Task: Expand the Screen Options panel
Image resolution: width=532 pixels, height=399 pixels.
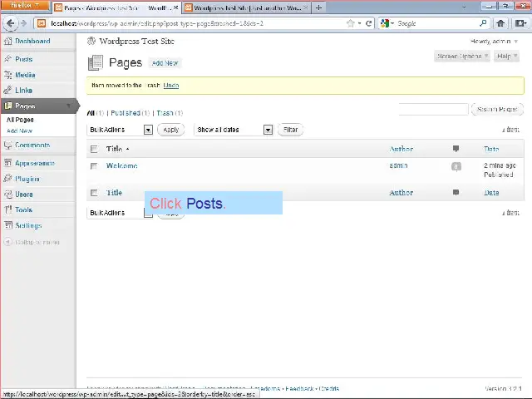Action: [462, 57]
